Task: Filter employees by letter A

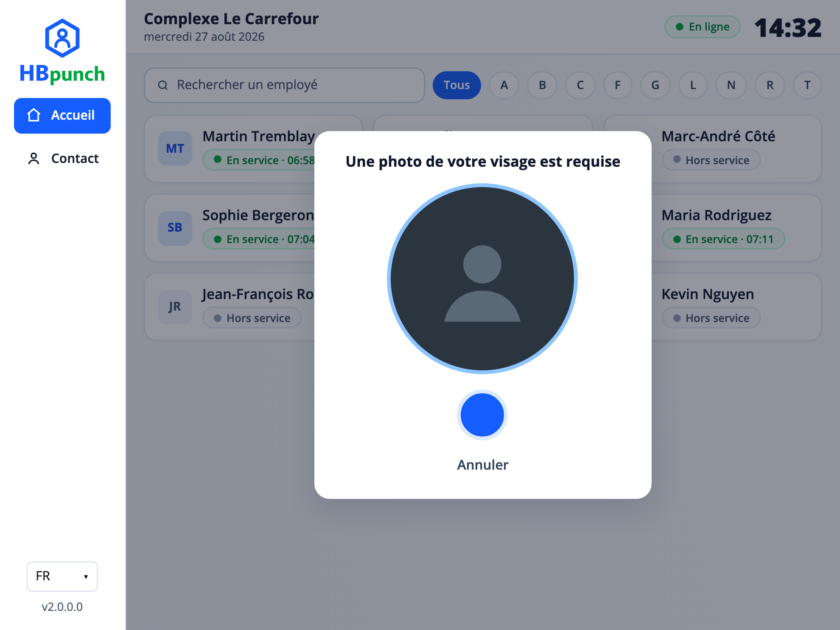Action: click(x=504, y=85)
